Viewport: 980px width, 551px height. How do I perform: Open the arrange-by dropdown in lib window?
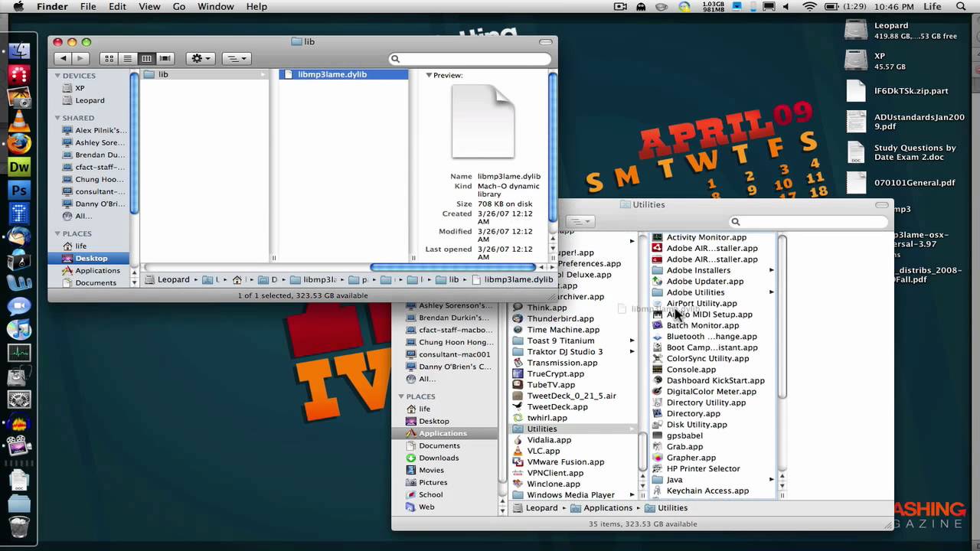tap(236, 58)
